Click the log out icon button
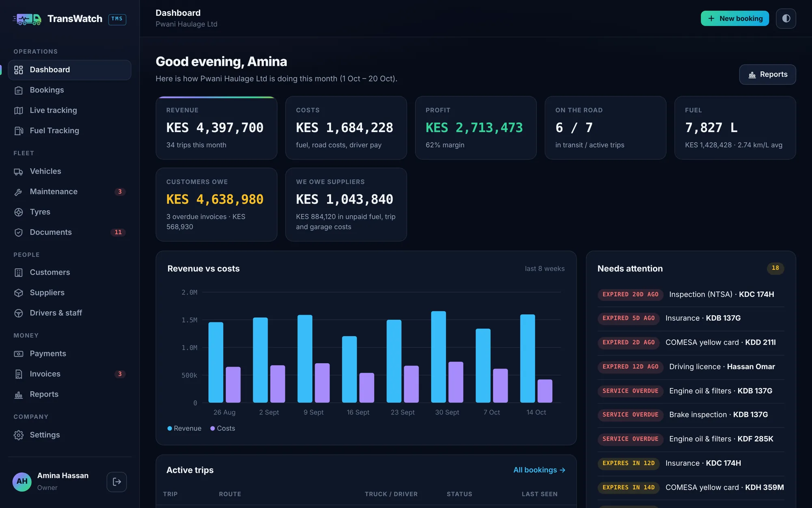 point(117,482)
